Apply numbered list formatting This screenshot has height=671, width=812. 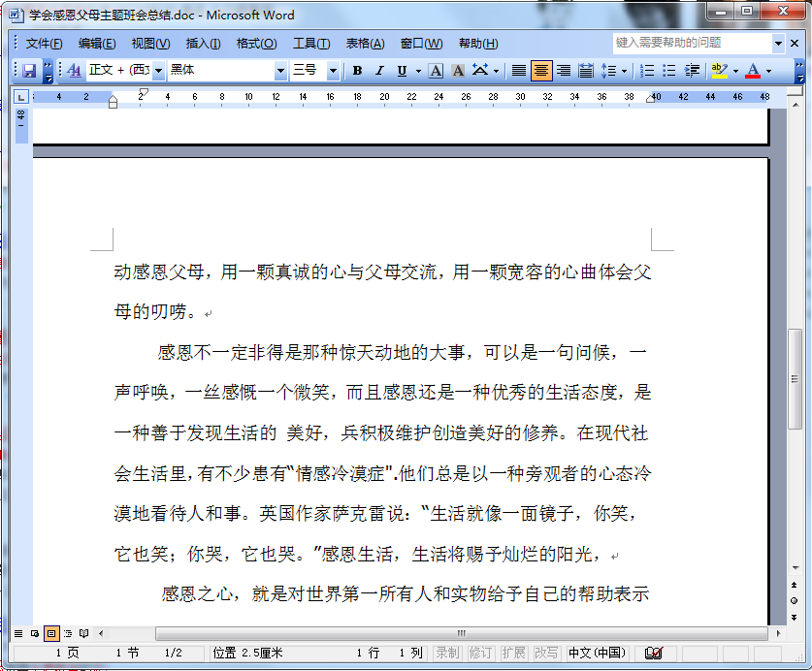tap(647, 71)
